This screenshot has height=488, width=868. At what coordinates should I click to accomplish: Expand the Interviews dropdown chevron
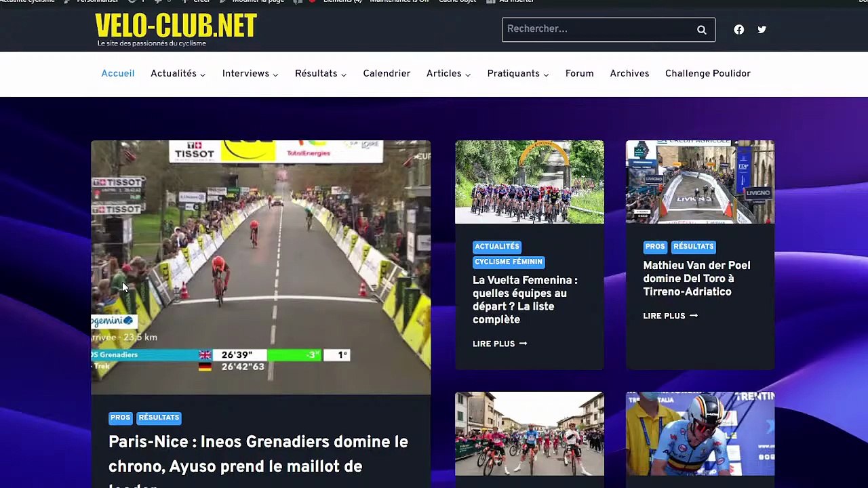(275, 75)
